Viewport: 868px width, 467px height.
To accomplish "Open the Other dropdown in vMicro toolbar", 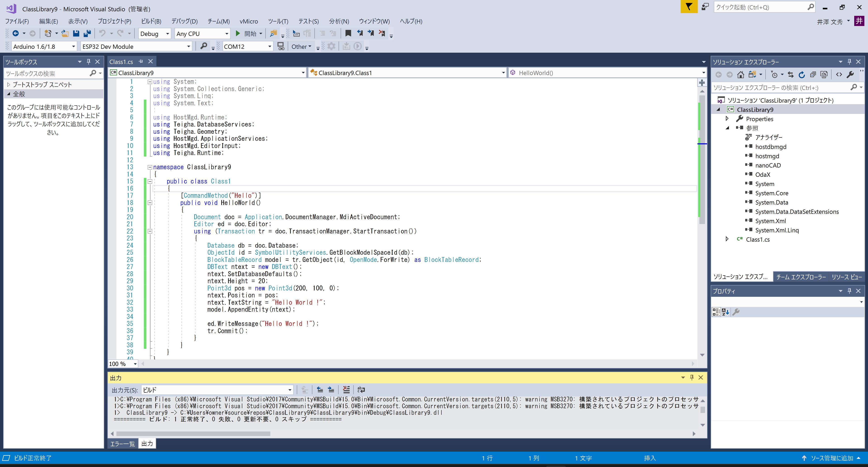I will (301, 47).
